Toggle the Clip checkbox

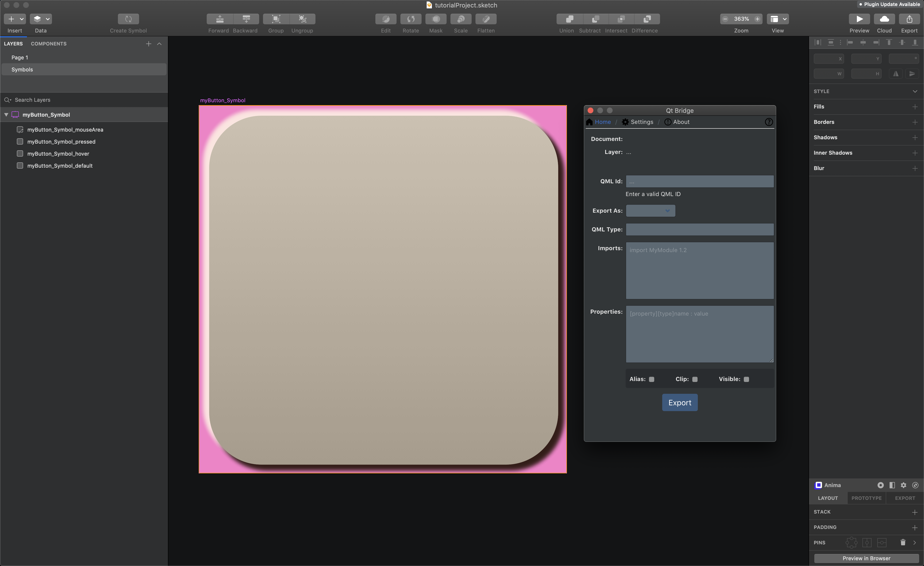(695, 379)
